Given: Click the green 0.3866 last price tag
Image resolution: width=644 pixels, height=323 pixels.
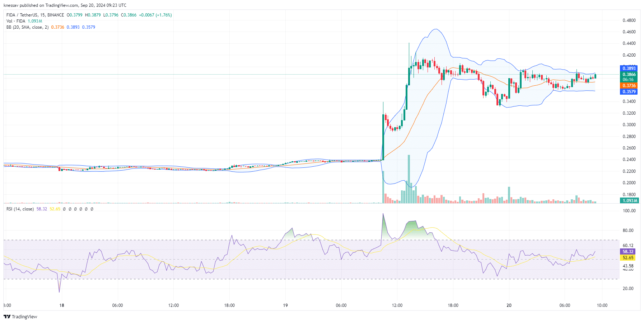Looking at the screenshot, I should pyautogui.click(x=629, y=75).
